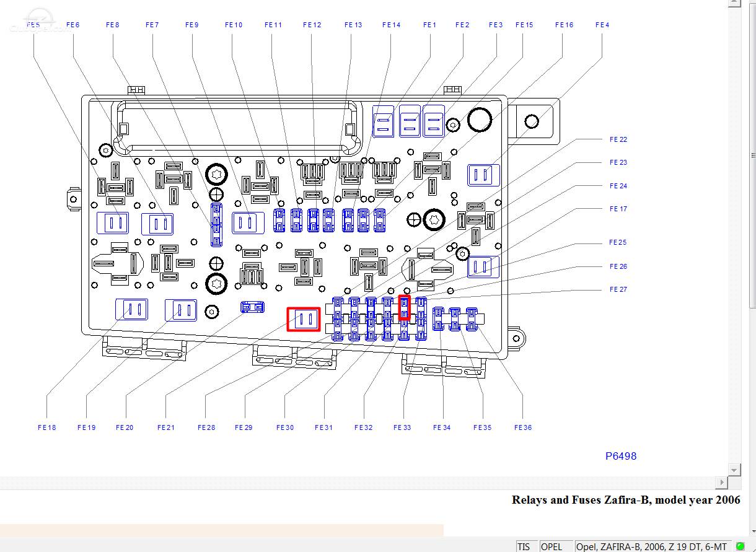Click the FE22 component label

click(618, 139)
